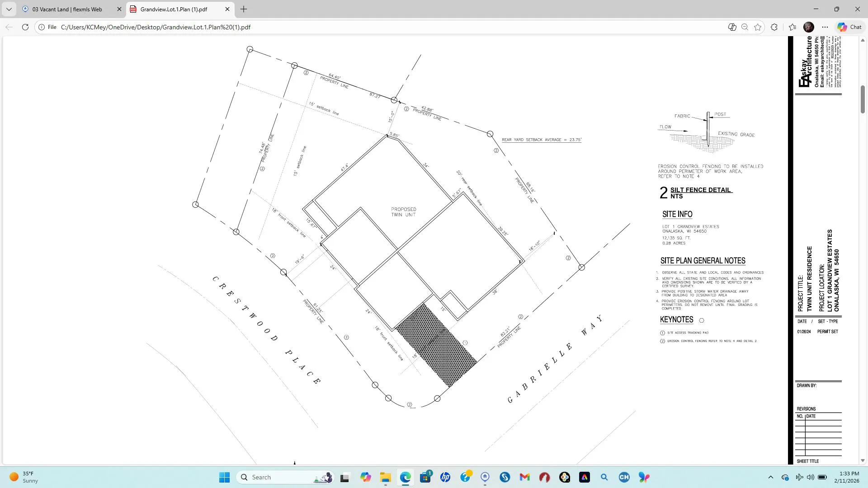This screenshot has height=488, width=868.
Task: Click the Copilot icon in address bar
Action: pyautogui.click(x=732, y=27)
